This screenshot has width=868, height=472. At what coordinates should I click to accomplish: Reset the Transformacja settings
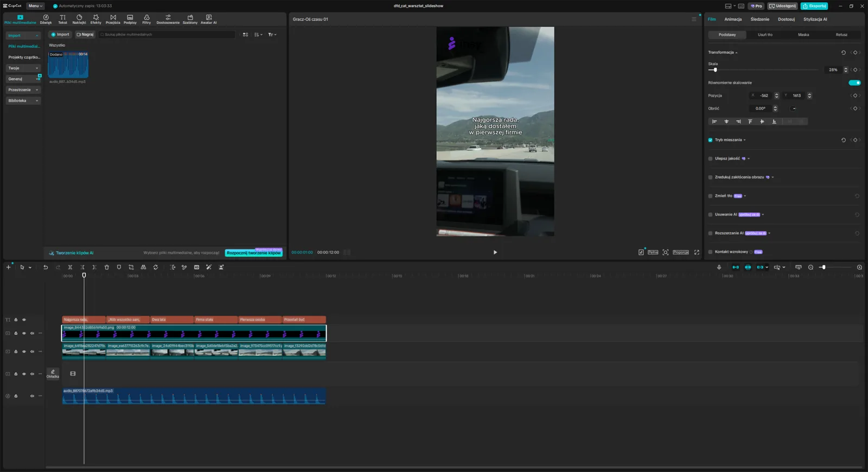(843, 53)
